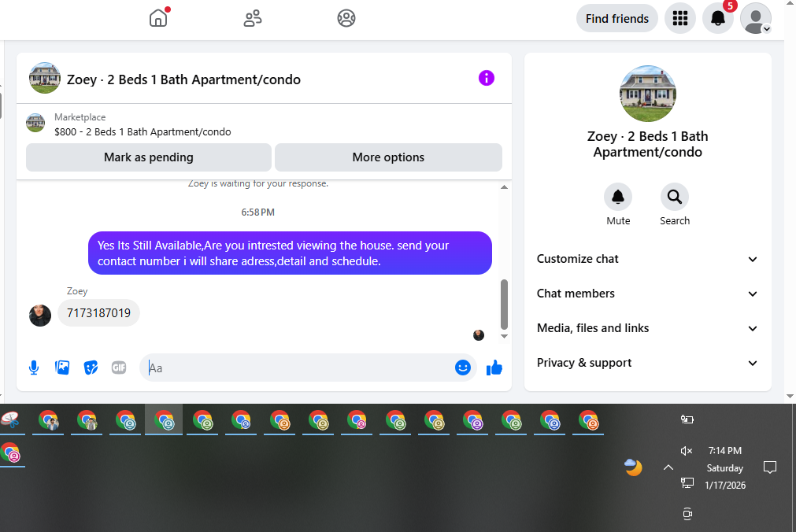Send a thumbs up like
Image resolution: width=796 pixels, height=532 pixels.
(494, 368)
